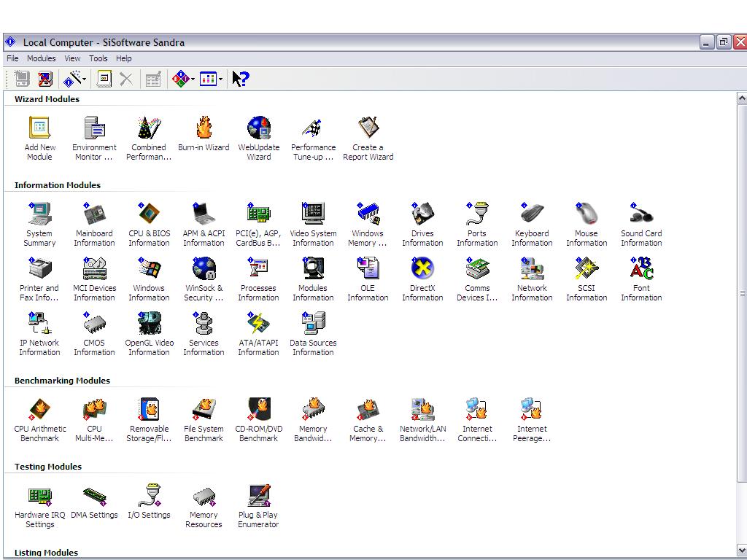
Task: Open the CPU Multi-Media benchmark icon
Action: pyautogui.click(x=94, y=420)
